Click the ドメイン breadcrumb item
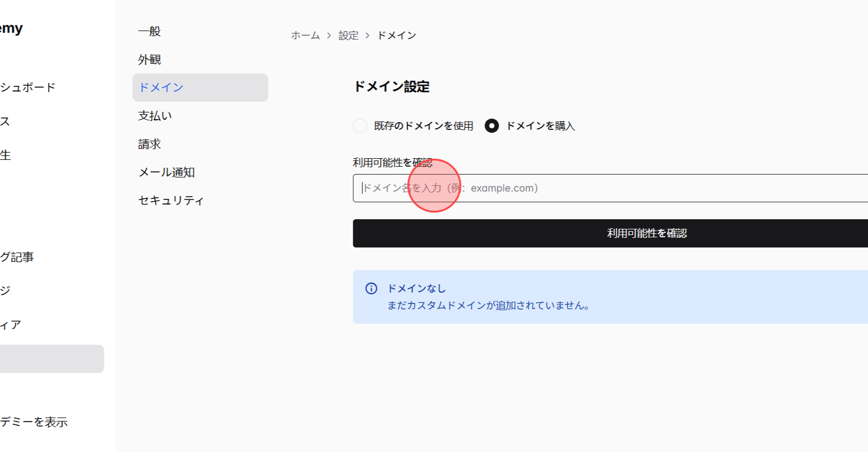 pos(396,35)
